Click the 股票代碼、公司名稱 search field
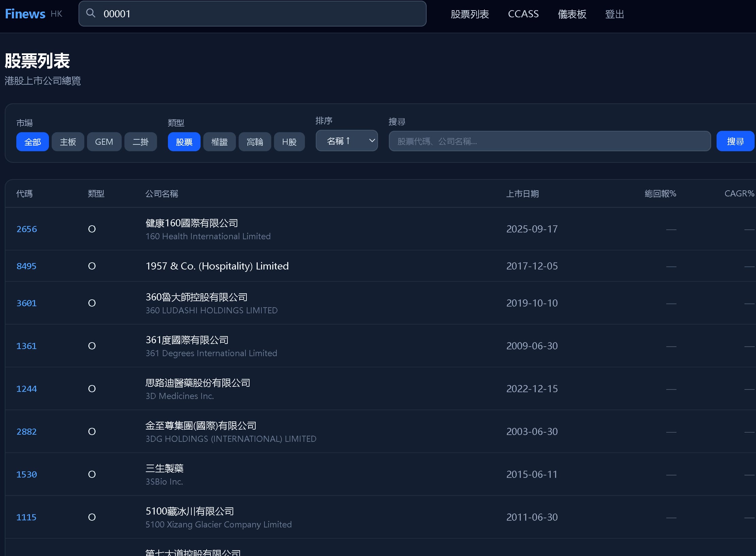The height and width of the screenshot is (556, 756). pos(550,141)
